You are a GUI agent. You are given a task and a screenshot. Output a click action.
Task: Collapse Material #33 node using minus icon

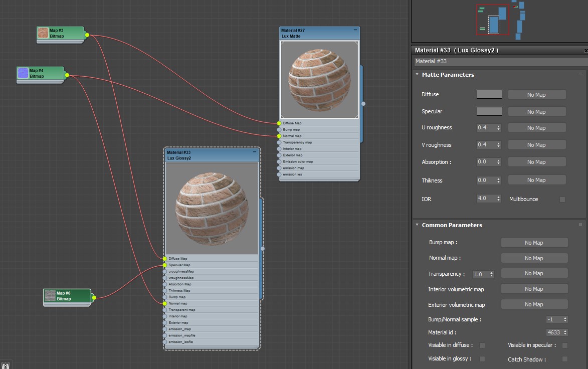[255, 152]
